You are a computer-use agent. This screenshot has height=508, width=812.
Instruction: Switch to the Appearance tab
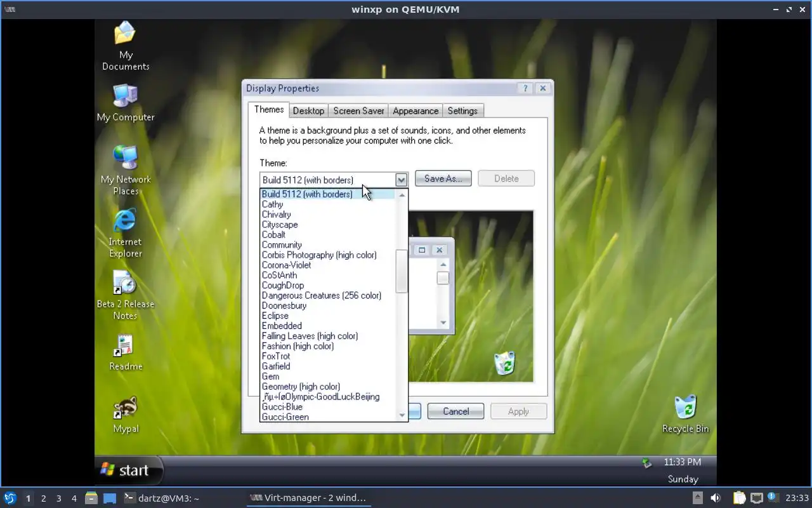416,110
